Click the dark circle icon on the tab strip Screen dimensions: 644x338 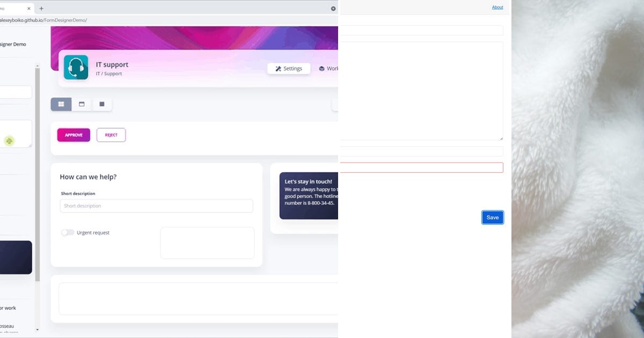pyautogui.click(x=333, y=9)
